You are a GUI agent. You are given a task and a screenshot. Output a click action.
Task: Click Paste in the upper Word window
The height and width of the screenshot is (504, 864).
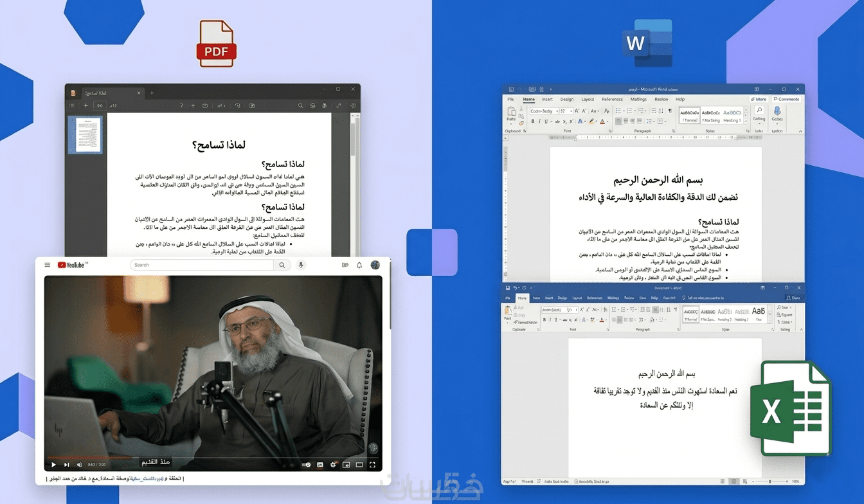511,114
